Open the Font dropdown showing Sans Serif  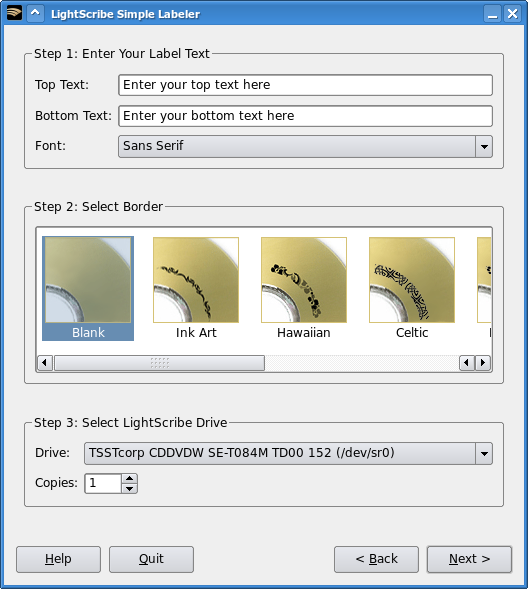pos(305,146)
